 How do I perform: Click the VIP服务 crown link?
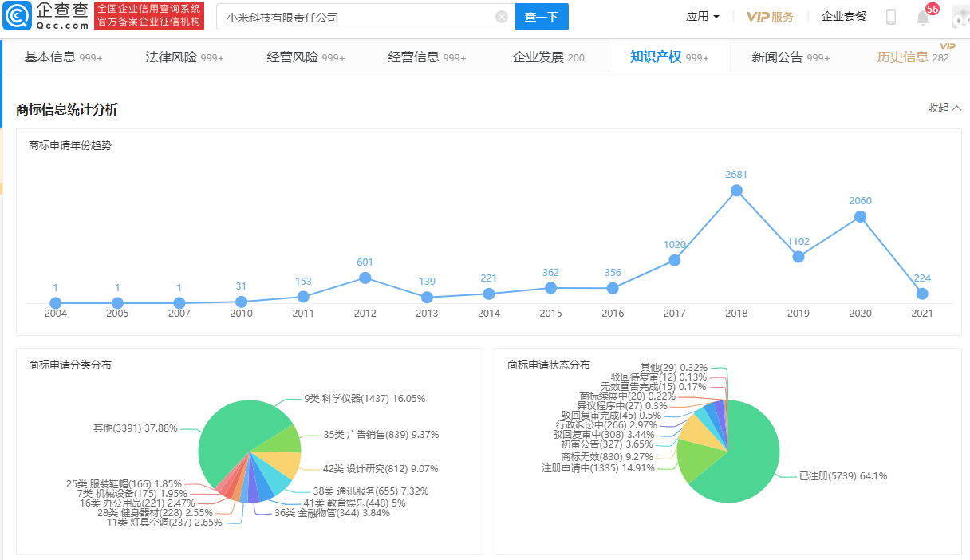pyautogui.click(x=770, y=17)
